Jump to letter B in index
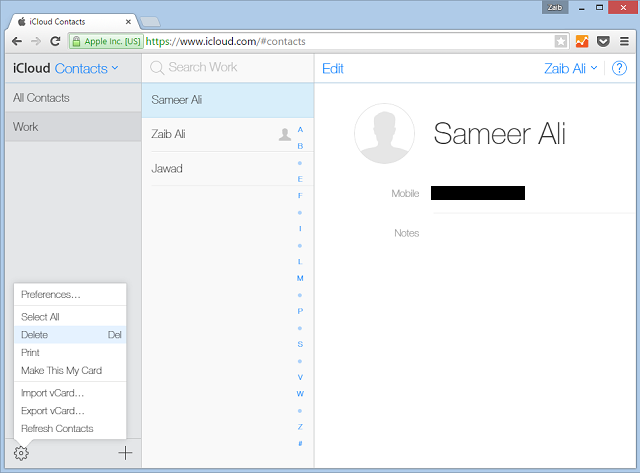 coord(300,146)
